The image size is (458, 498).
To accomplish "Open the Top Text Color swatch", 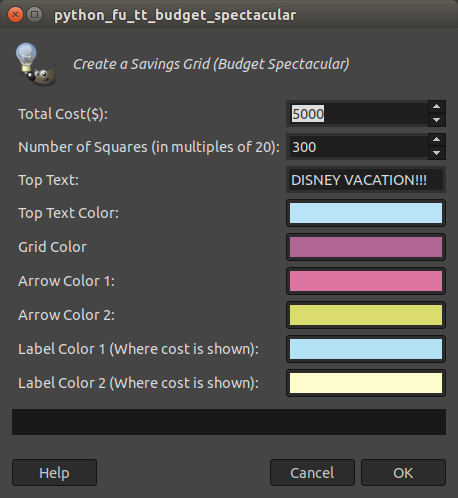I will point(366,213).
